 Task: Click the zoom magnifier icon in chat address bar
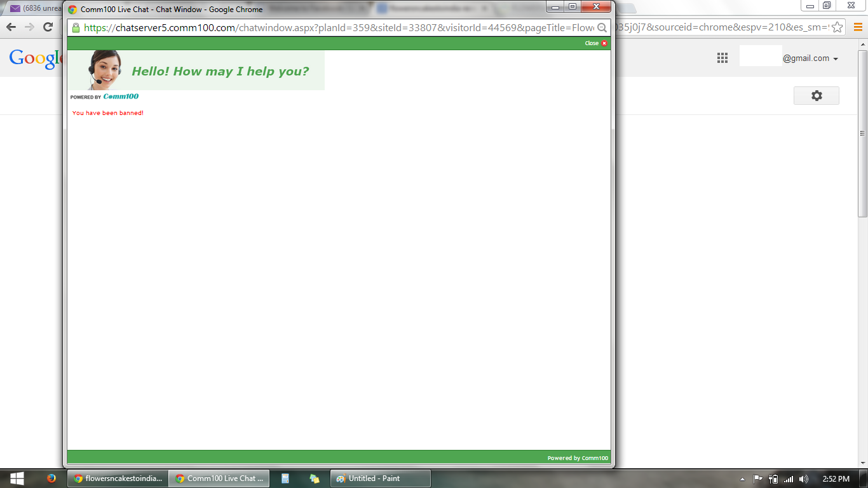[602, 28]
